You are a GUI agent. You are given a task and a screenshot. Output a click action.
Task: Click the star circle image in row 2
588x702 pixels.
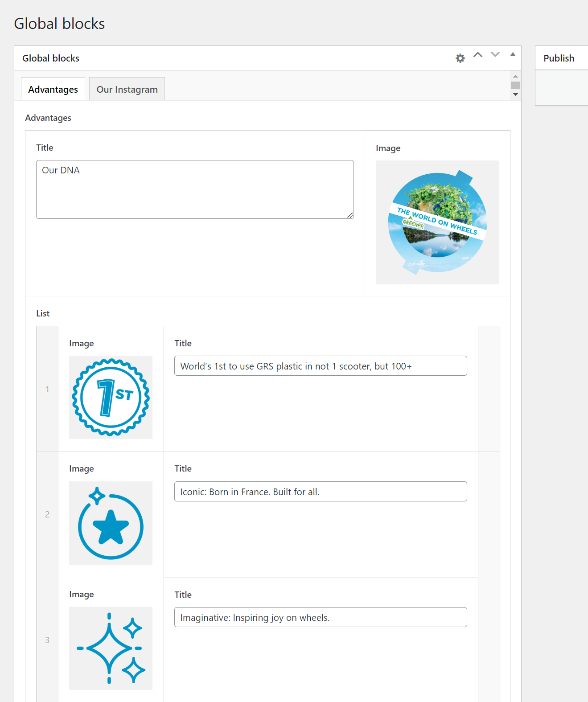tap(111, 523)
